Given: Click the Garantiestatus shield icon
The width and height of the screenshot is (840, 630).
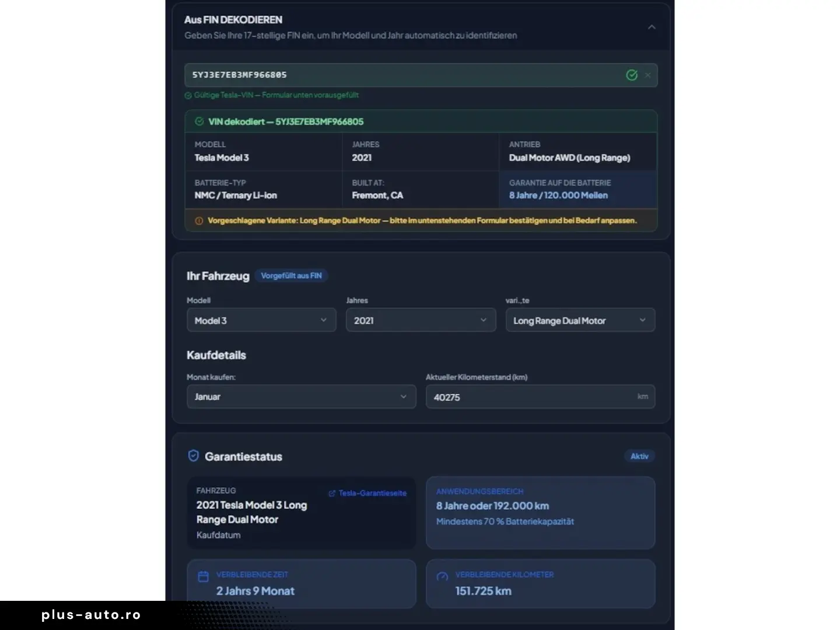Looking at the screenshot, I should pyautogui.click(x=193, y=456).
